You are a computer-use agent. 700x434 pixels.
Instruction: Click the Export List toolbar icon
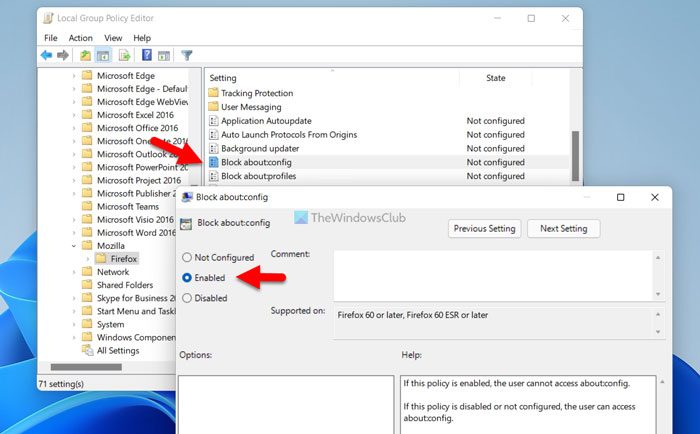125,55
